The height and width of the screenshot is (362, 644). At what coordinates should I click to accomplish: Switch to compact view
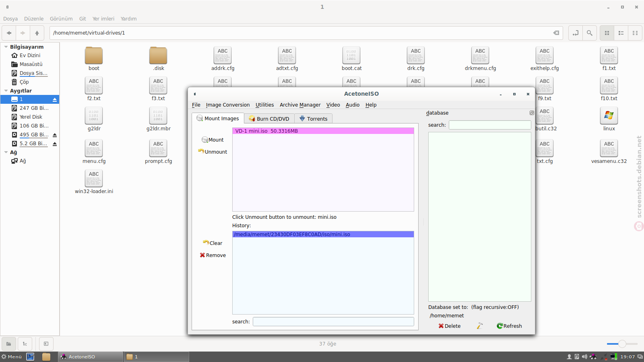coord(635,33)
